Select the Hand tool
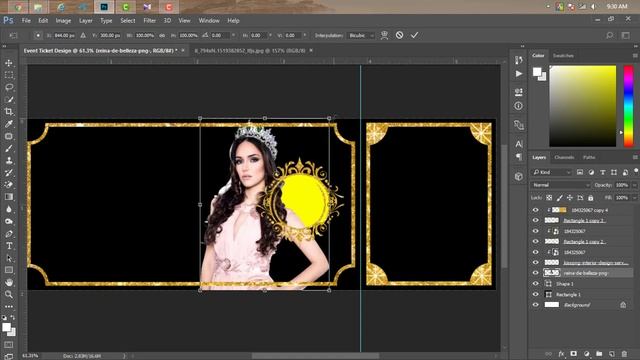 click(x=9, y=282)
